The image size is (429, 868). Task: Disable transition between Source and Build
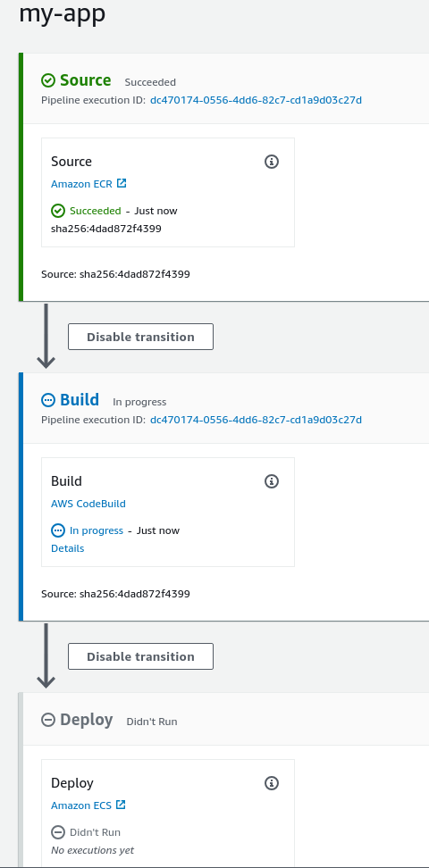click(141, 337)
